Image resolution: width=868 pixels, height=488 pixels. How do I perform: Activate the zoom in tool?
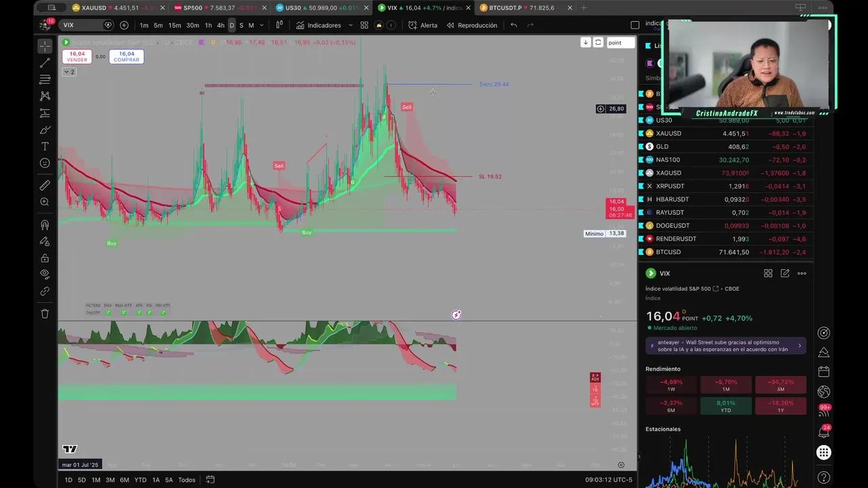point(45,202)
